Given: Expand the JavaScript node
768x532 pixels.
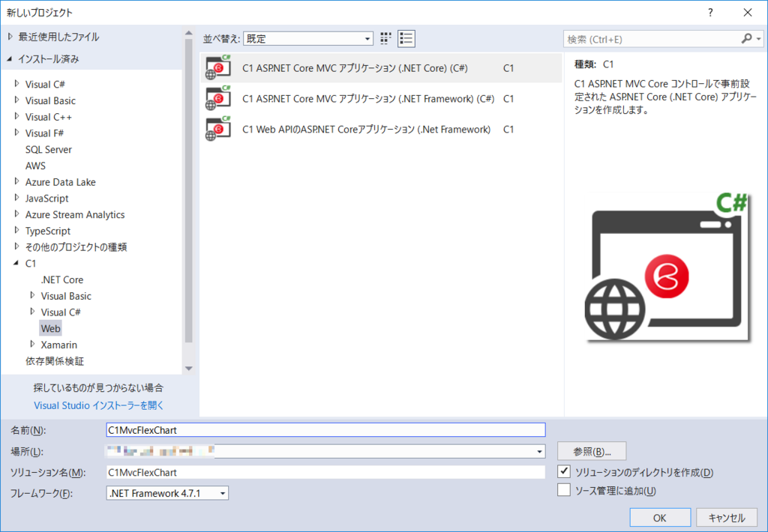Looking at the screenshot, I should coord(17,198).
